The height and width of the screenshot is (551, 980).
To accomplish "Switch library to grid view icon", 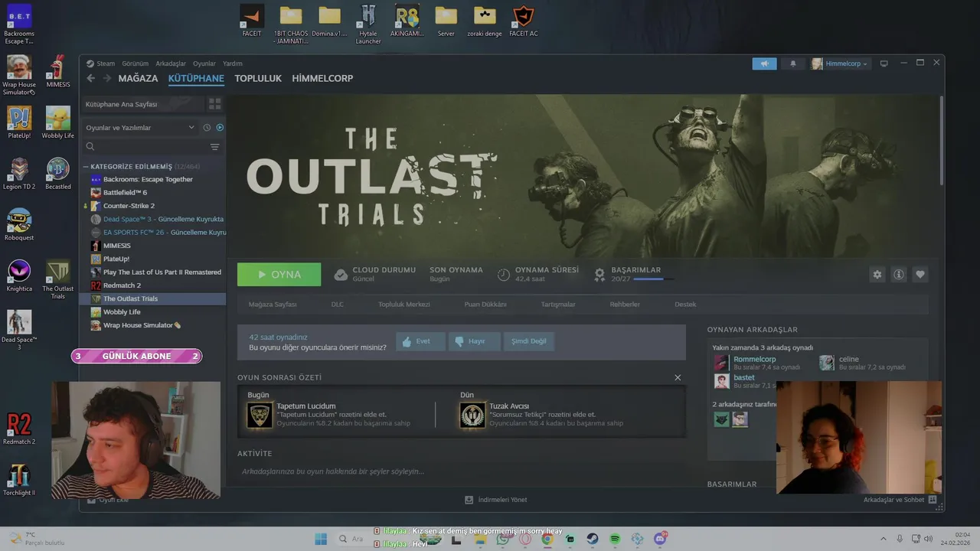I will click(215, 103).
